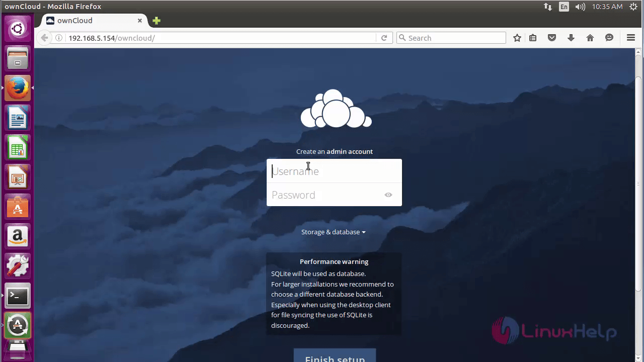Launch LibreOffice Impress from the dock
This screenshot has width=644, height=362.
pyautogui.click(x=18, y=177)
